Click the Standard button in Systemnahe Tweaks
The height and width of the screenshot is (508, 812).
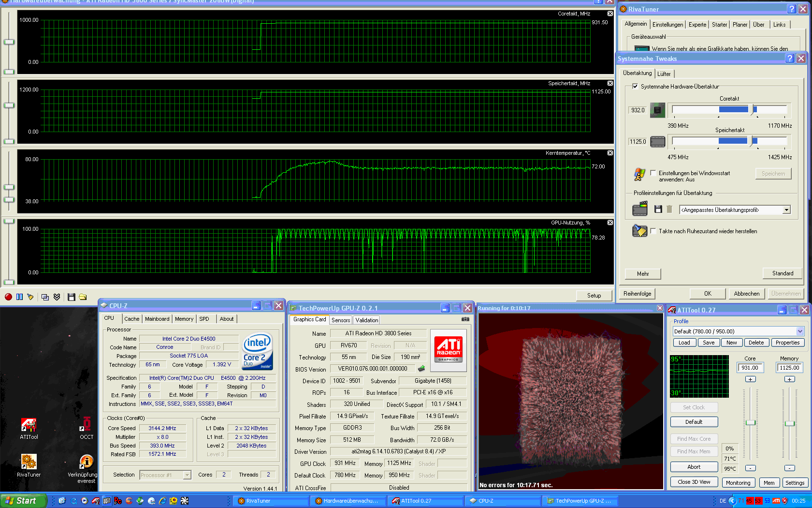click(x=783, y=273)
